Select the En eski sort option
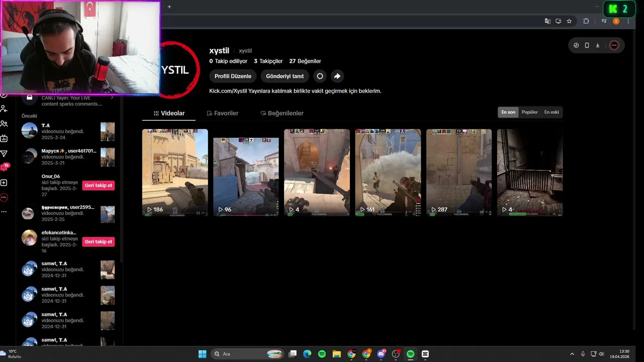The image size is (644, 362). pyautogui.click(x=551, y=112)
